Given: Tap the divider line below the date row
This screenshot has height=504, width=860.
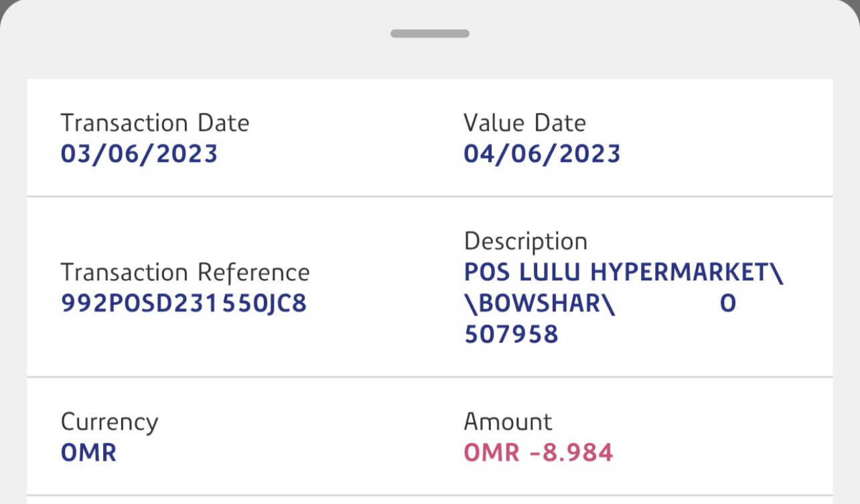Looking at the screenshot, I should [x=430, y=197].
